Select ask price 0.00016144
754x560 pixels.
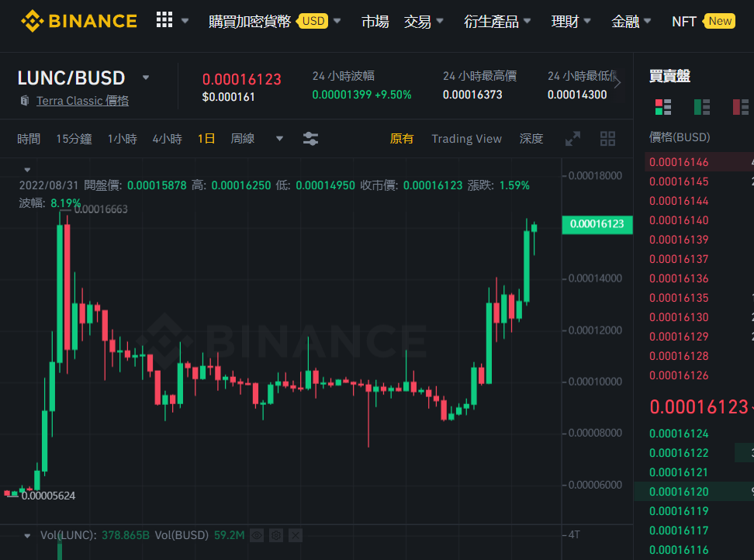[679, 201]
